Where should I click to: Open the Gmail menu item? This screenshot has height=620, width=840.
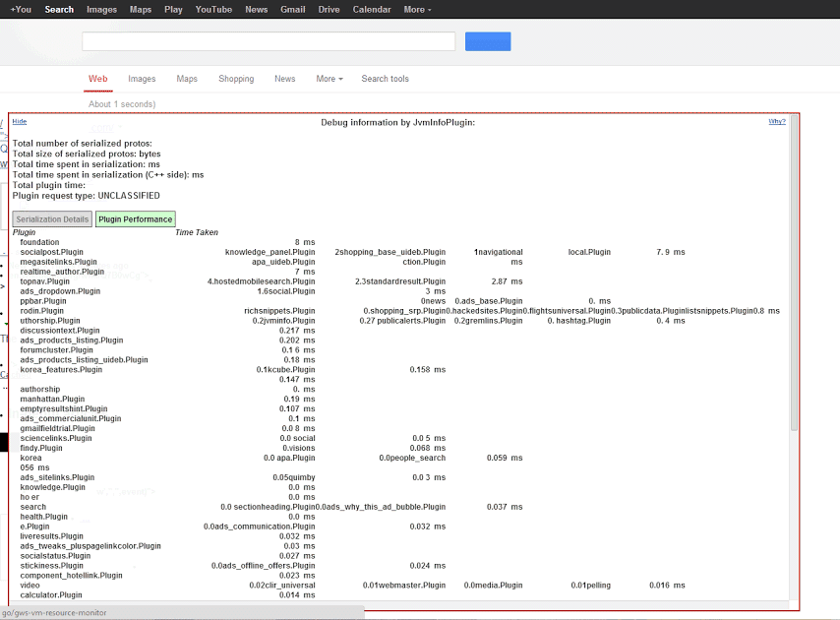[295, 9]
